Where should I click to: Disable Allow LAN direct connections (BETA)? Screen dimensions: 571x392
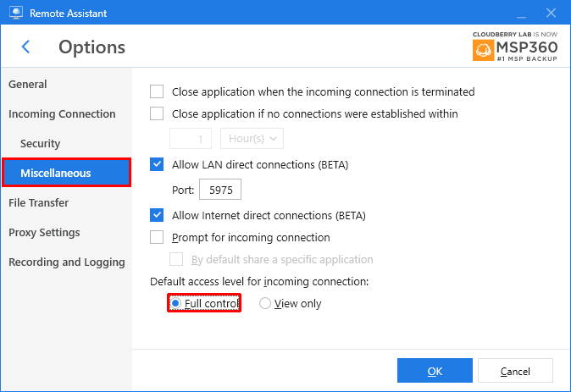pos(157,164)
